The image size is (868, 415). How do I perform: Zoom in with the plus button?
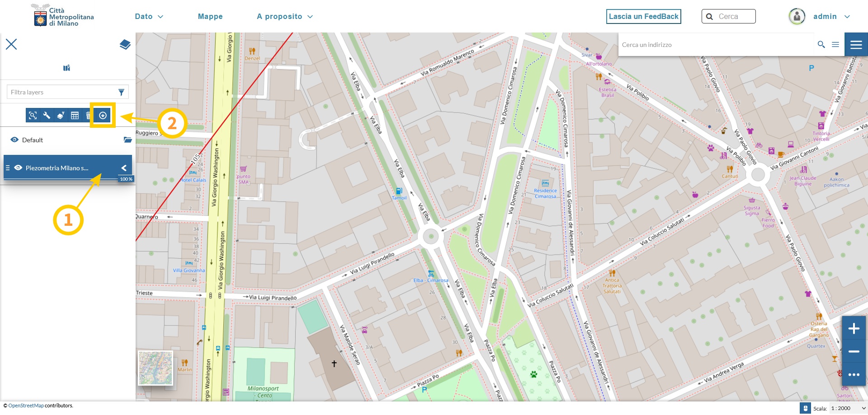[x=854, y=328]
